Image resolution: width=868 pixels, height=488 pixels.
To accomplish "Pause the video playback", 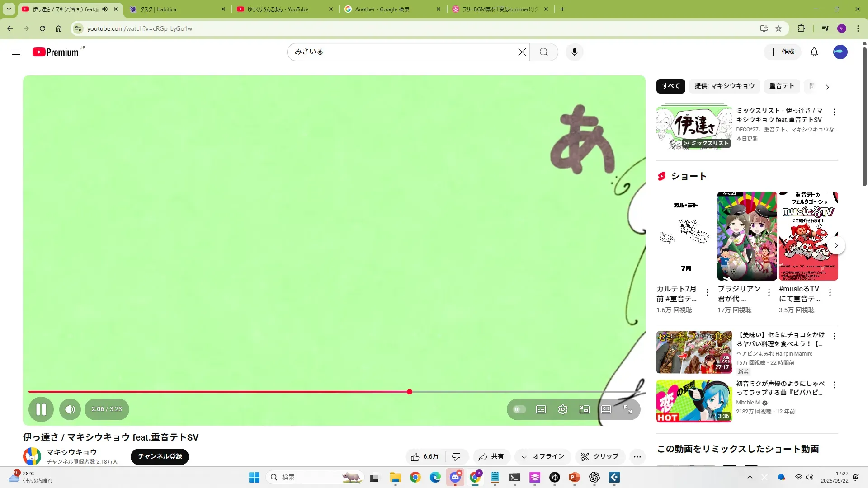I will 41,409.
